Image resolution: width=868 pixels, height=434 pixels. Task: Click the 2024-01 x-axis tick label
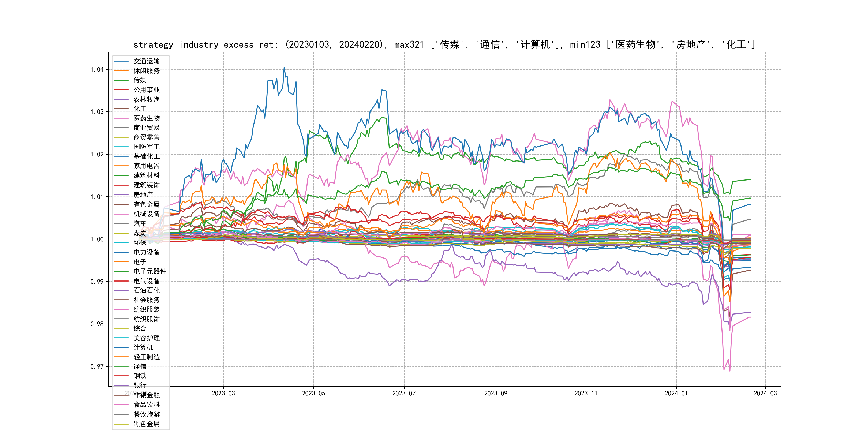click(676, 393)
